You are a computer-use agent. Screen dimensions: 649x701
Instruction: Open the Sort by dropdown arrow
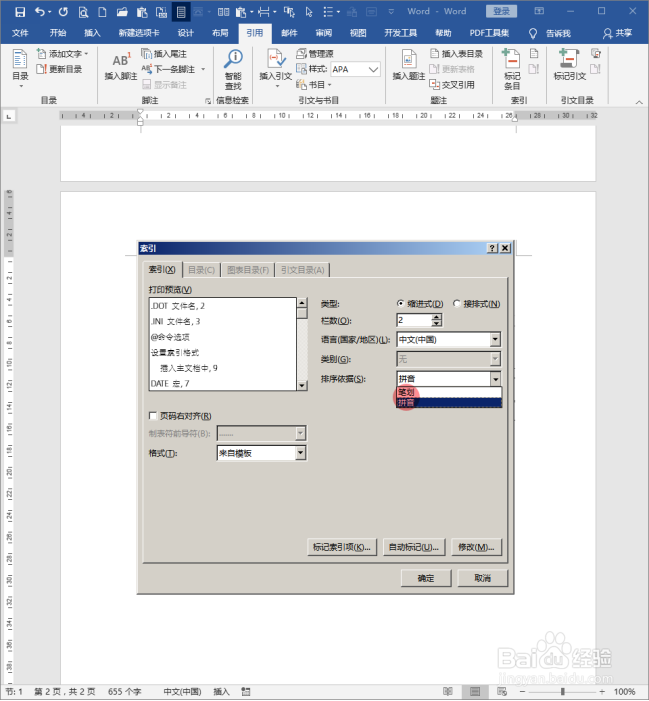coord(495,379)
